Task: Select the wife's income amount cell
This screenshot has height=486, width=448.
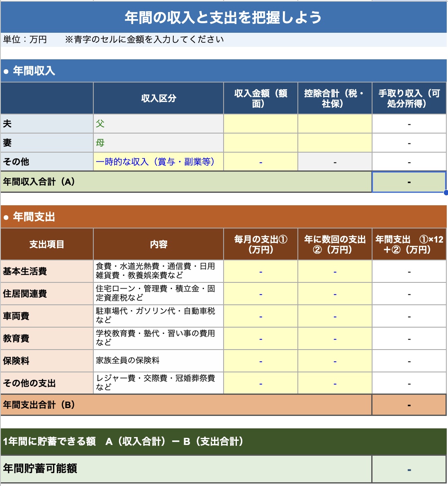Action: [261, 143]
